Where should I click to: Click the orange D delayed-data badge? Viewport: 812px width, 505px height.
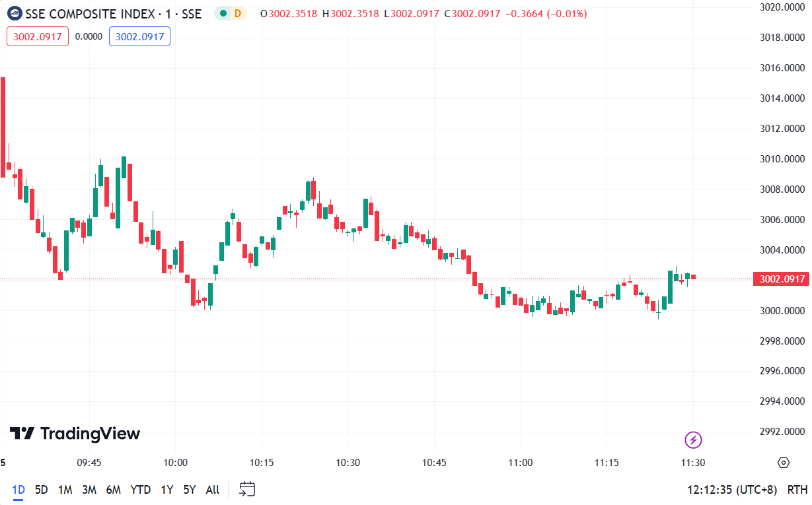pyautogui.click(x=237, y=13)
